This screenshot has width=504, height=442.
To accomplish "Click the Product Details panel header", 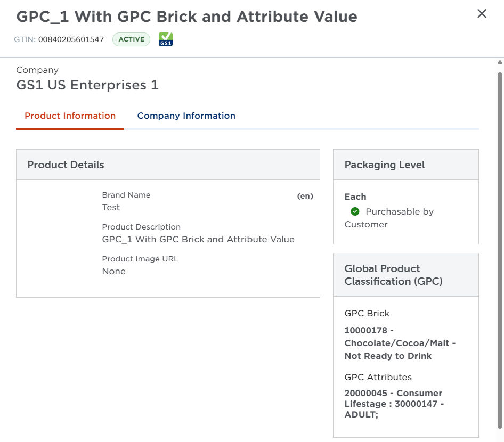I will click(168, 165).
